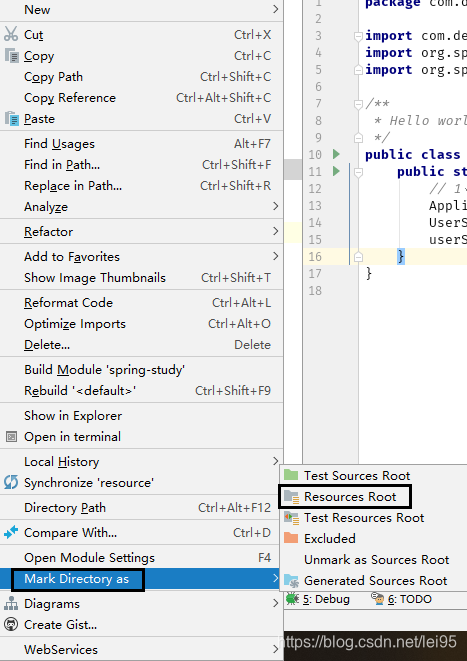Run the class from line 10 gutter arrow
This screenshot has width=467, height=661.
pos(336,154)
